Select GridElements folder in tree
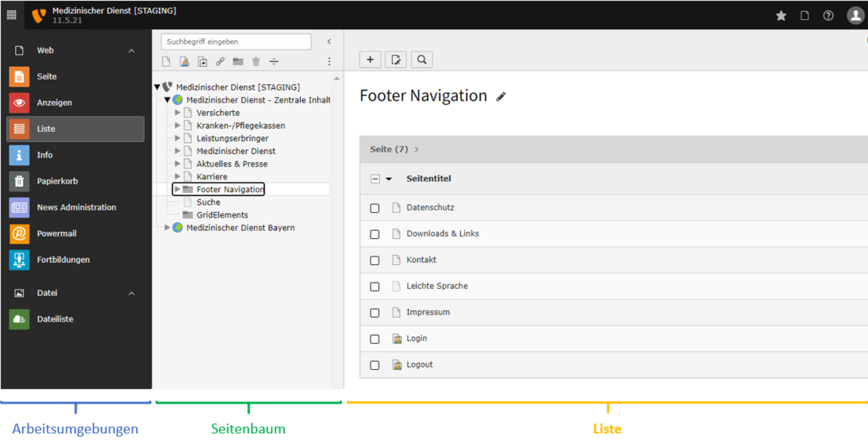Screen dimensions: 868x445 [x=222, y=215]
